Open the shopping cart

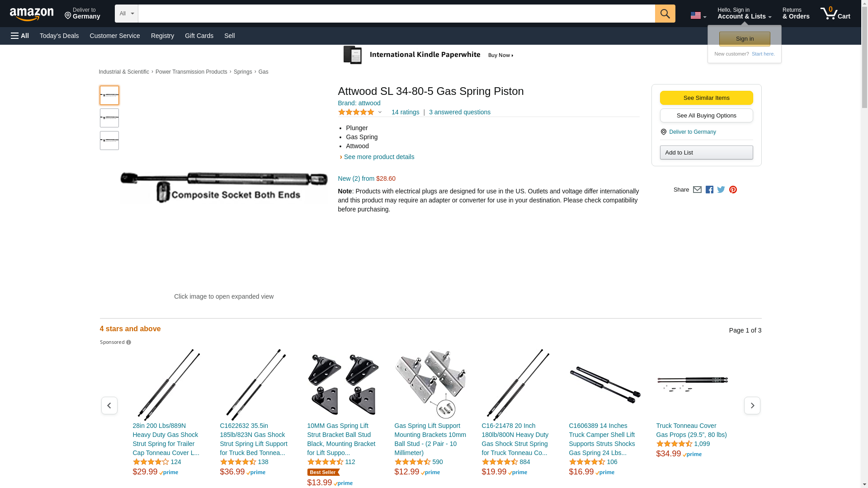(x=835, y=14)
